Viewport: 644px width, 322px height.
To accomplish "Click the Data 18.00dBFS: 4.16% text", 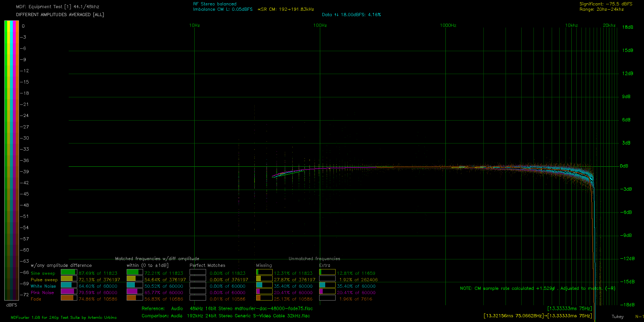I will [351, 15].
